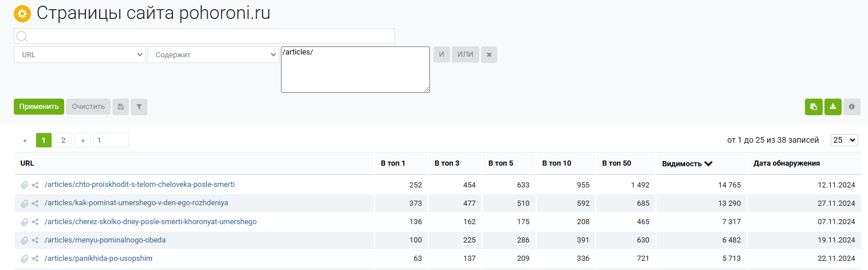Click the funnel filter icon button
This screenshot has height=270, width=868.
[x=139, y=107]
